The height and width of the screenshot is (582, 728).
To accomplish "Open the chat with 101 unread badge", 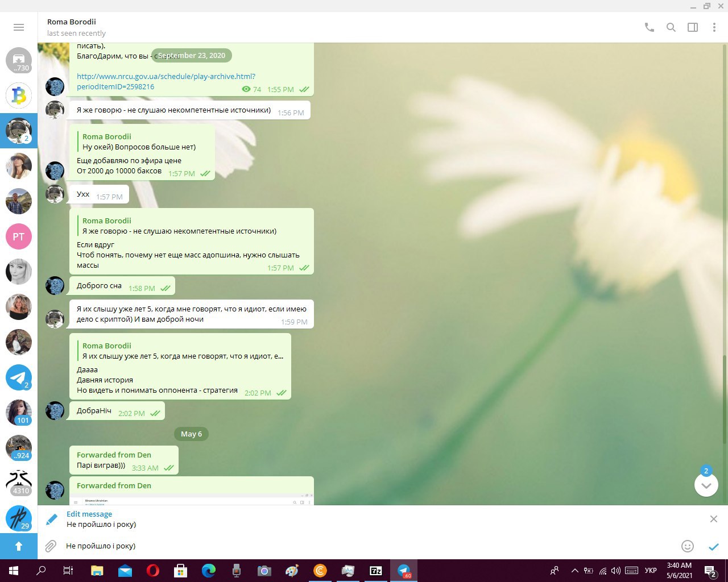I will click(x=19, y=413).
